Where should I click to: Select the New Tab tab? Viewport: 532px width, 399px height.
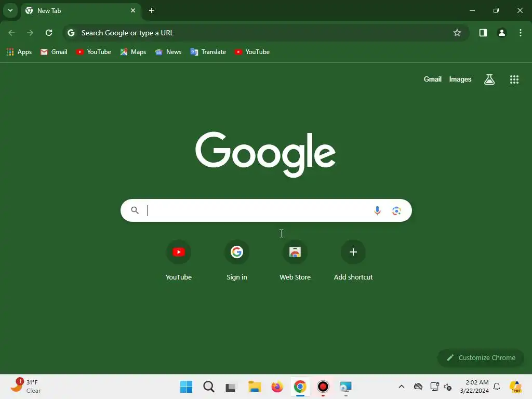point(81,10)
